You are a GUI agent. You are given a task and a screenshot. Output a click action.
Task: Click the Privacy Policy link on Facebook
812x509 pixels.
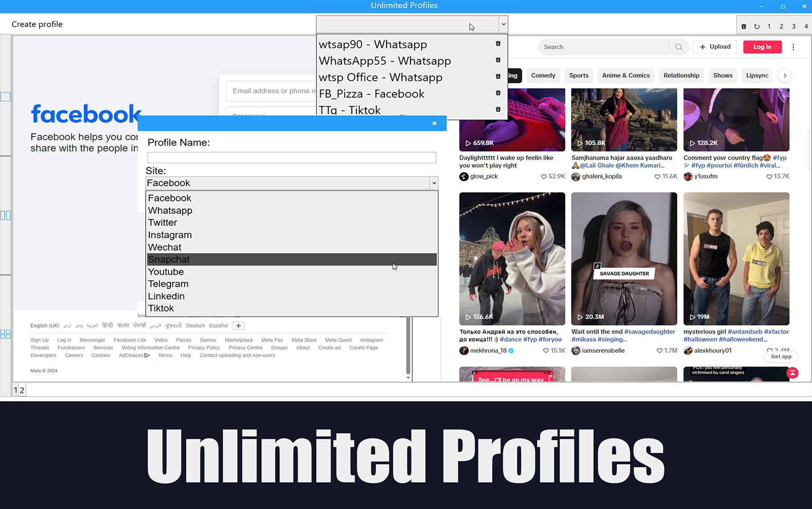[x=204, y=348]
